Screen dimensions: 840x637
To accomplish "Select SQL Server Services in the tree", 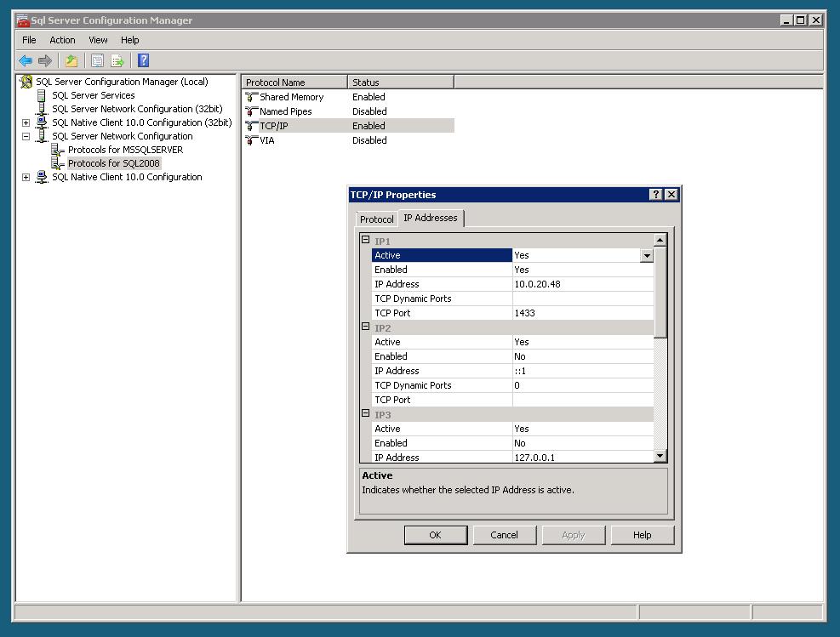I will tap(94, 95).
